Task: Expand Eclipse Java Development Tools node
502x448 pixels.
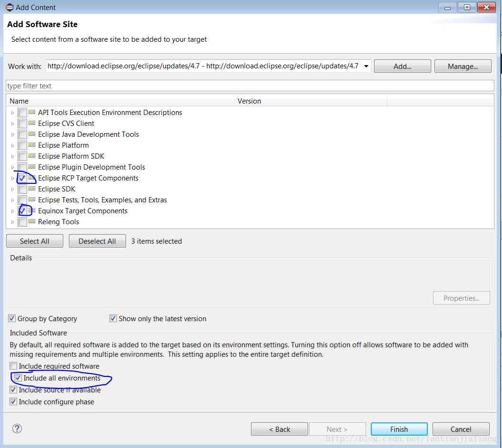Action: [12, 134]
